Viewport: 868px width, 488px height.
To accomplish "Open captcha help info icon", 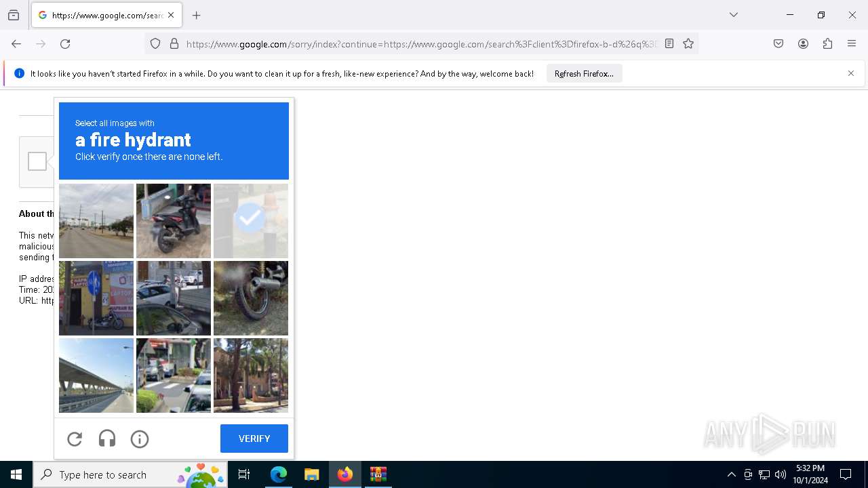I will [x=140, y=439].
